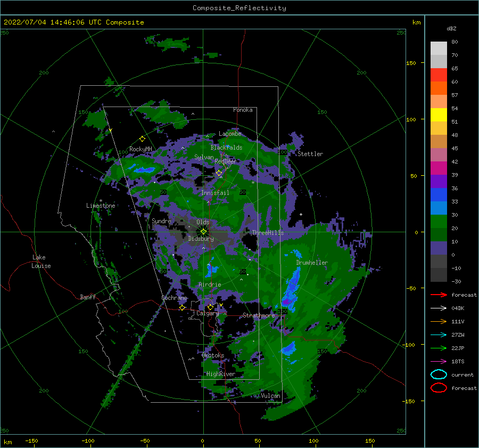Viewport: 479px width, 448px height.
Task: Click the yellow diamond marker below Cochrane
Action: click(182, 307)
